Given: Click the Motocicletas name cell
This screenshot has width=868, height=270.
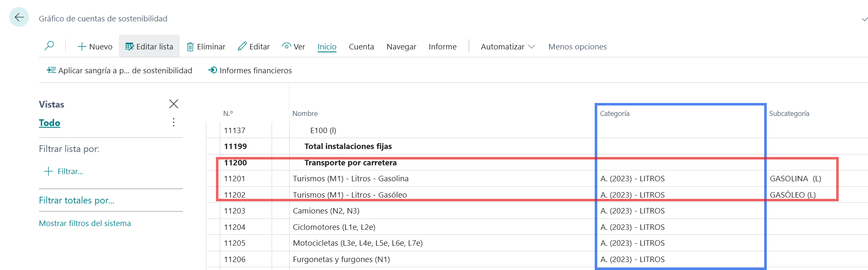Looking at the screenshot, I should pos(358,243).
